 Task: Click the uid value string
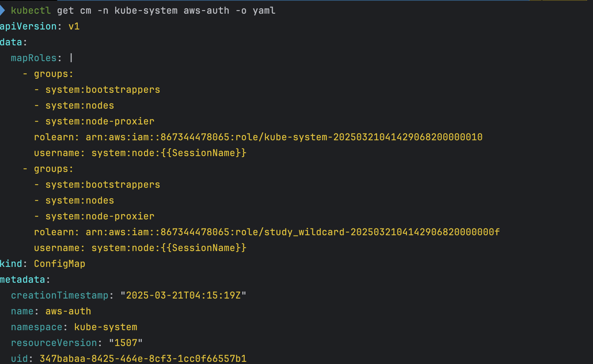(143, 359)
